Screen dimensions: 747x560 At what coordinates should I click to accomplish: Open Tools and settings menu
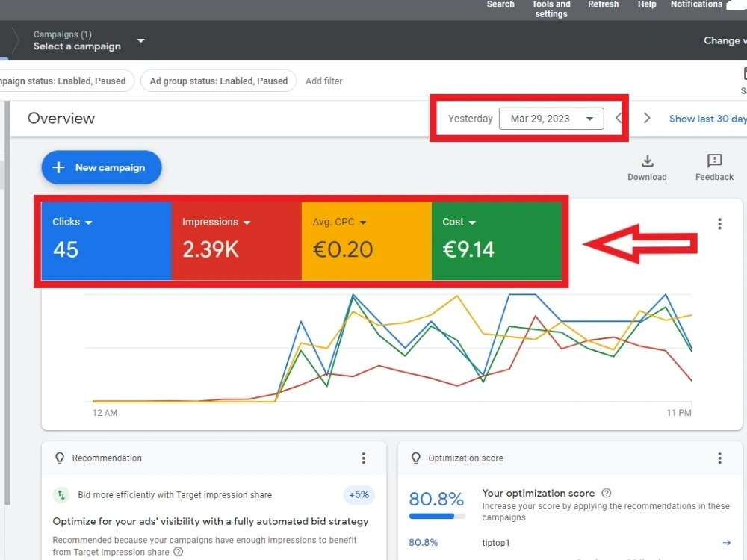[x=551, y=9]
